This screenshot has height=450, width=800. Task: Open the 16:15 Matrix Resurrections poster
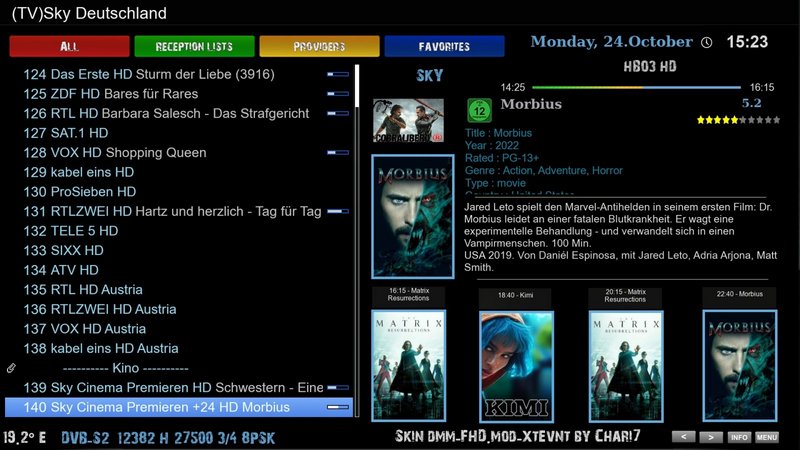point(409,366)
